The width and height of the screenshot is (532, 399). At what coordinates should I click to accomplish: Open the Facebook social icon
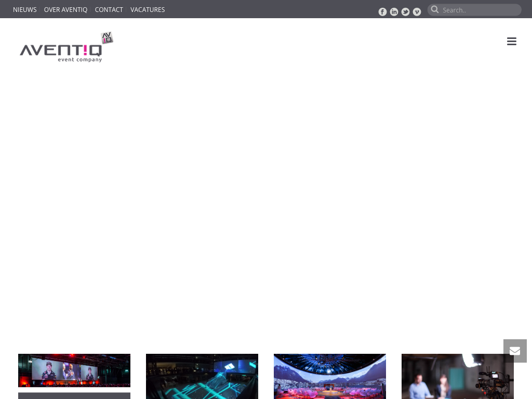tap(382, 12)
